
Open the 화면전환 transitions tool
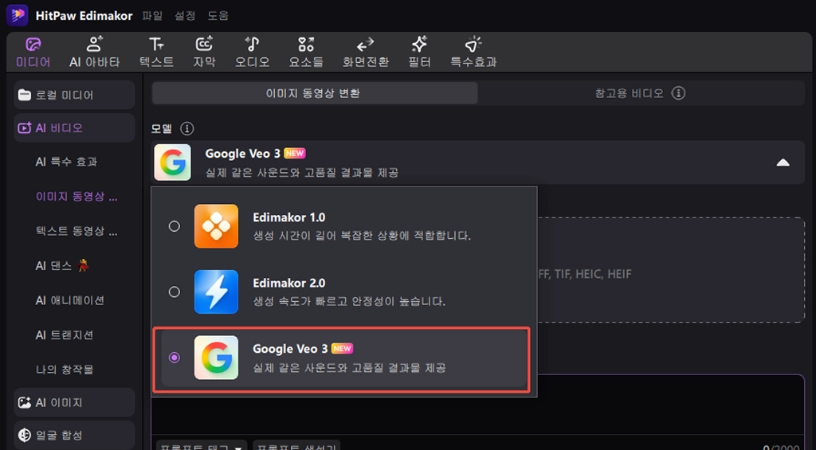365,53
